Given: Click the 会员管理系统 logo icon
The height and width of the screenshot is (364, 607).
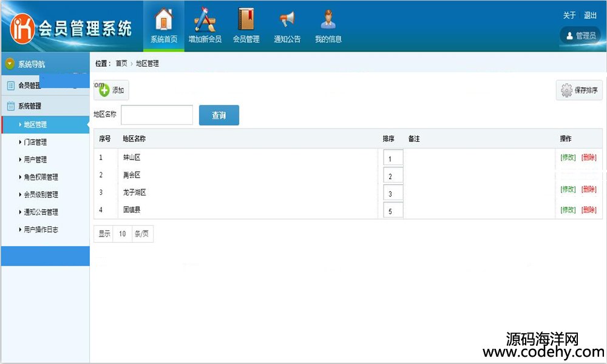Looking at the screenshot, I should (x=22, y=29).
